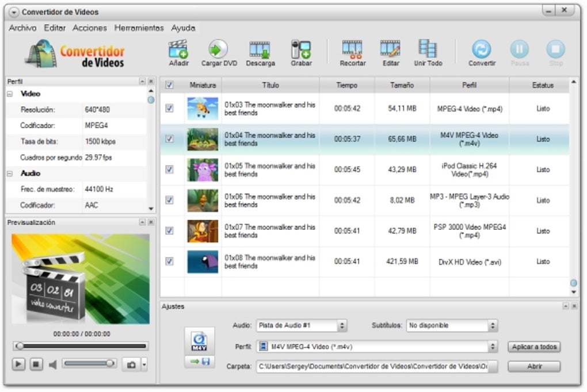Start conversion with the Convertir icon

point(482,49)
